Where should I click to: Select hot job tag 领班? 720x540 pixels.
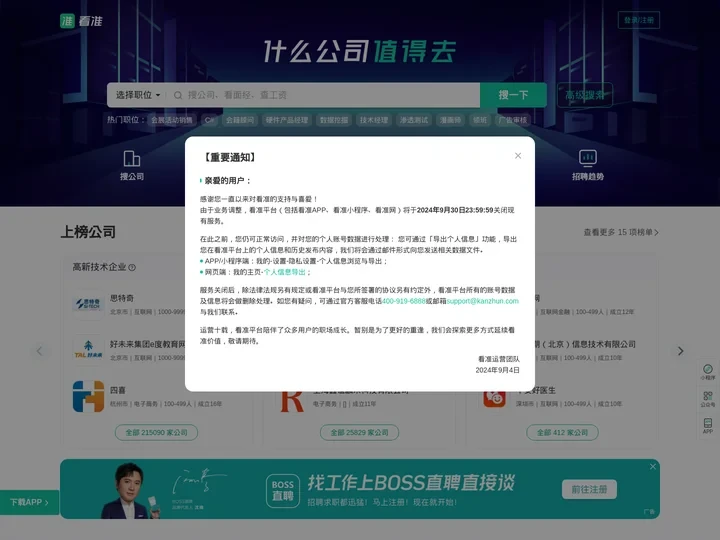tap(480, 120)
